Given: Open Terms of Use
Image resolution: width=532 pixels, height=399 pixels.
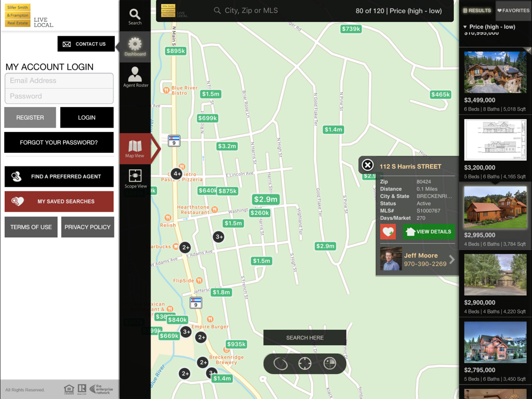Looking at the screenshot, I should click(31, 227).
